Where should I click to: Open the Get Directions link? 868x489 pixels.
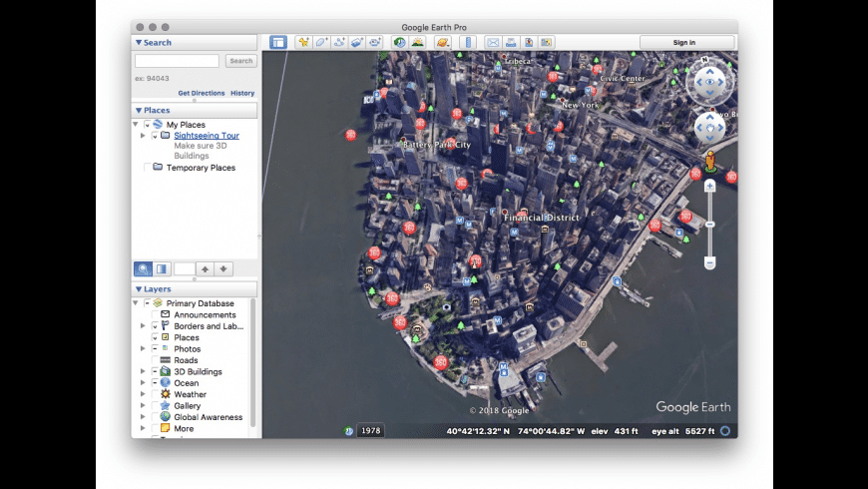(200, 93)
